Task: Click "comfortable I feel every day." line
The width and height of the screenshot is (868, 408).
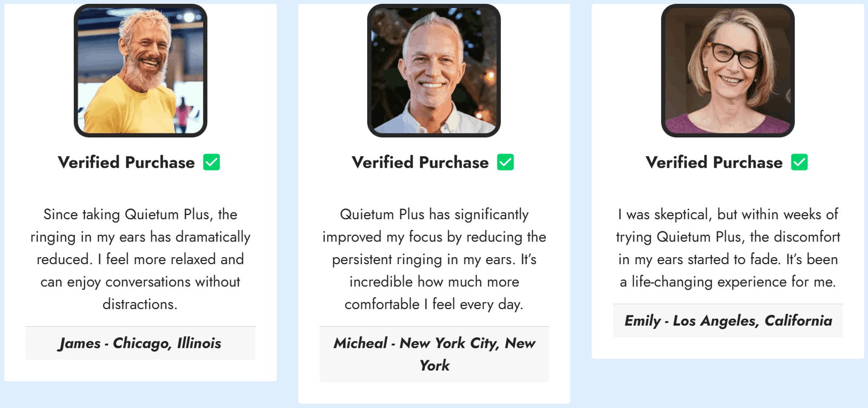Action: point(434,304)
